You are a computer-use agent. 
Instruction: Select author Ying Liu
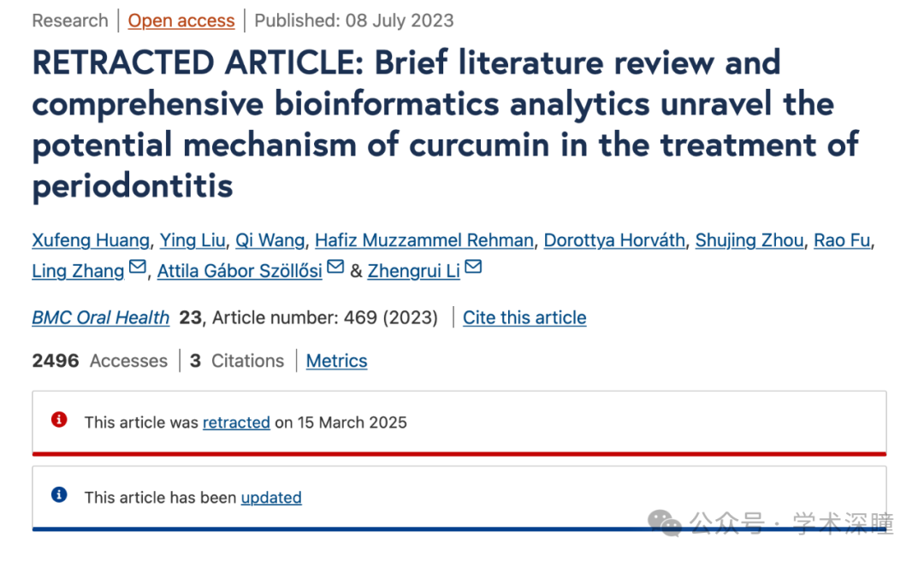point(192,240)
